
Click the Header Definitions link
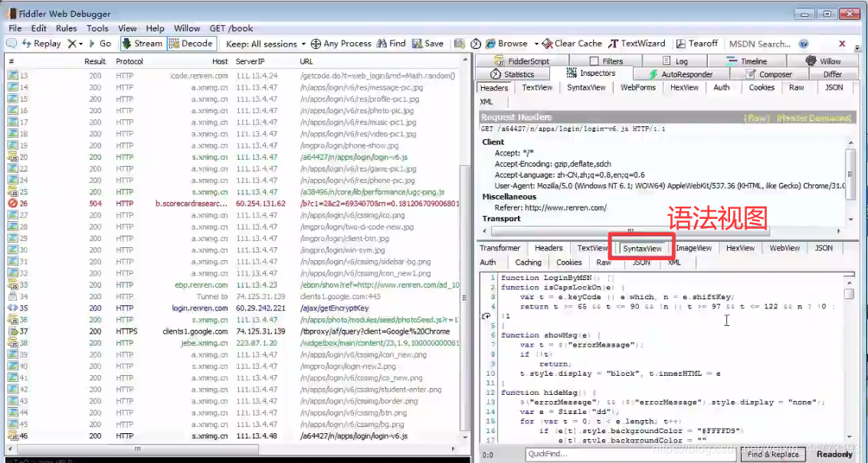pos(814,118)
